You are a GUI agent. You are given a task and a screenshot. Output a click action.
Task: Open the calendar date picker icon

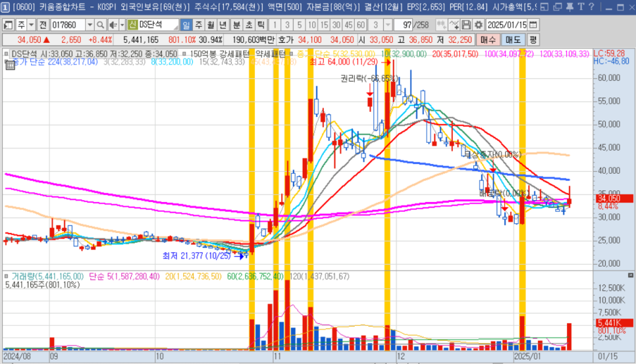pyautogui.click(x=533, y=25)
